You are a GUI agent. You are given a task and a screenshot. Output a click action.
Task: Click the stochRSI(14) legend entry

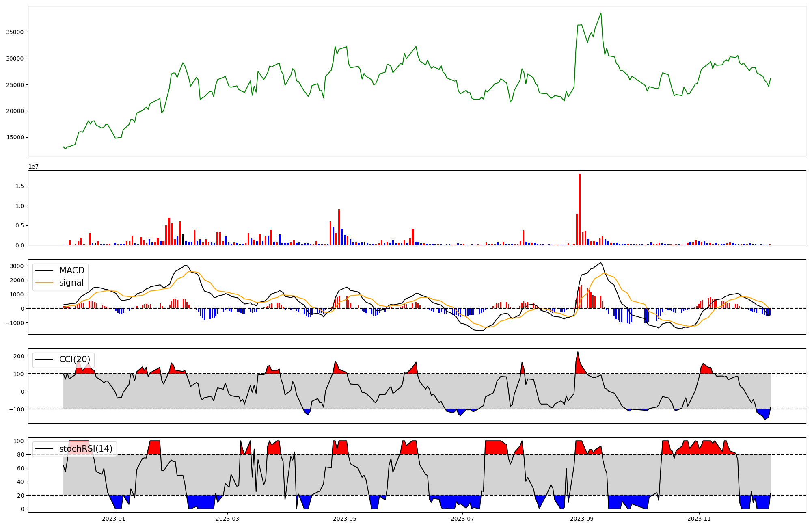point(86,449)
